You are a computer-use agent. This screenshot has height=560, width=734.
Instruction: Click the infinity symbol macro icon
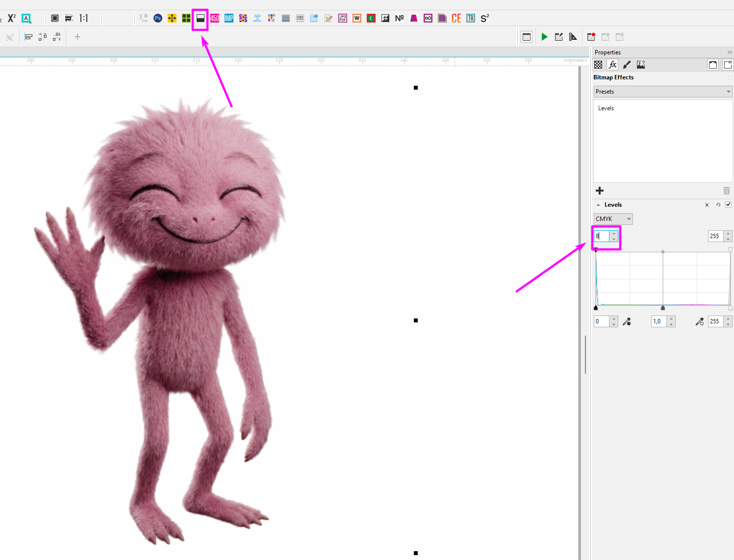point(428,18)
